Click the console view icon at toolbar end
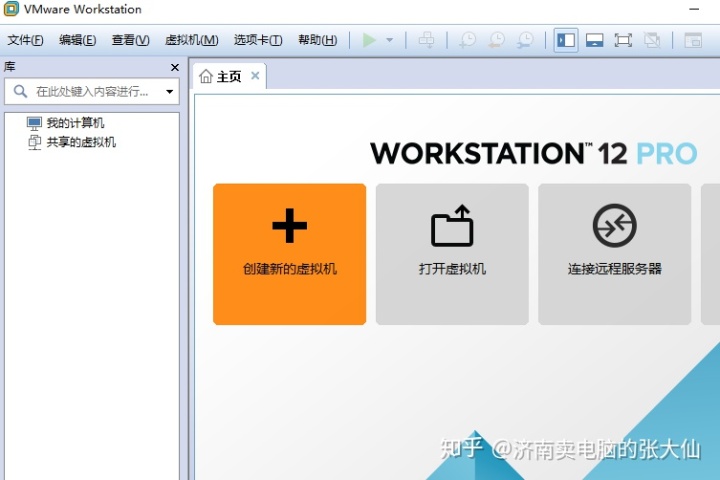This screenshot has width=720, height=480. point(693,40)
